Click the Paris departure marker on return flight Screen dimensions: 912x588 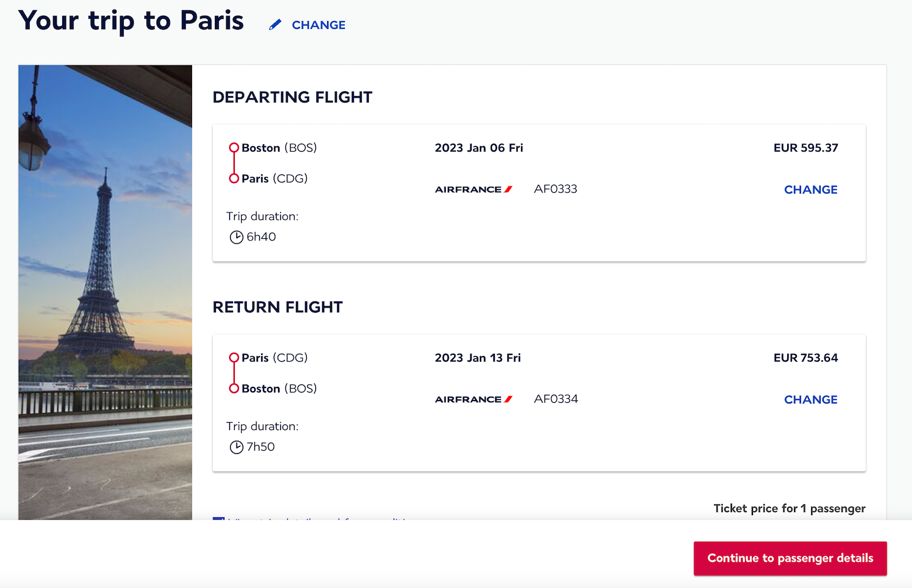click(234, 357)
